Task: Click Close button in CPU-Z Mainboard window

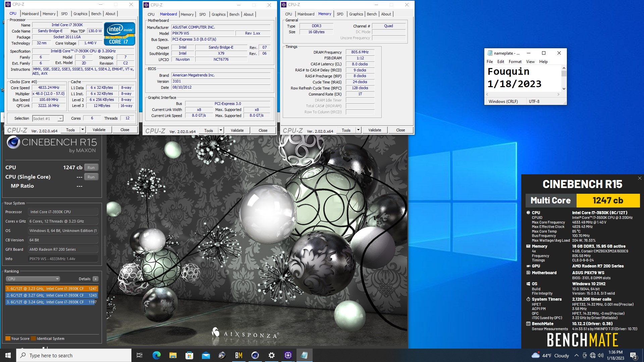Action: click(x=263, y=130)
